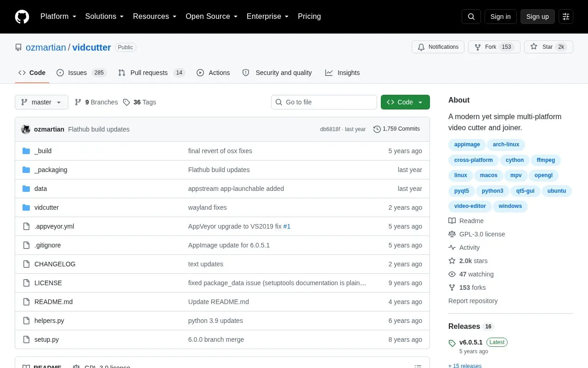Click the Go to file field

pos(324,102)
